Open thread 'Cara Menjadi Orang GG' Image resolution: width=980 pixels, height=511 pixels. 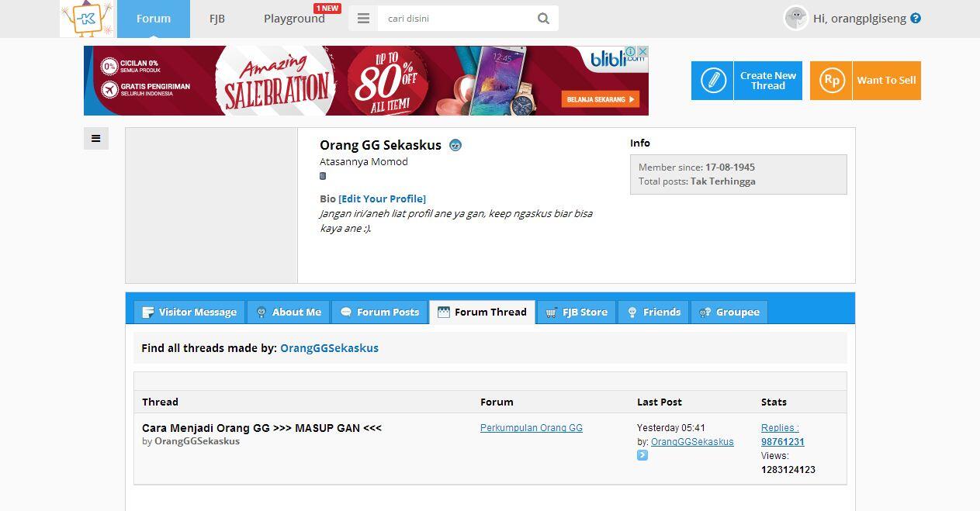tap(261, 428)
